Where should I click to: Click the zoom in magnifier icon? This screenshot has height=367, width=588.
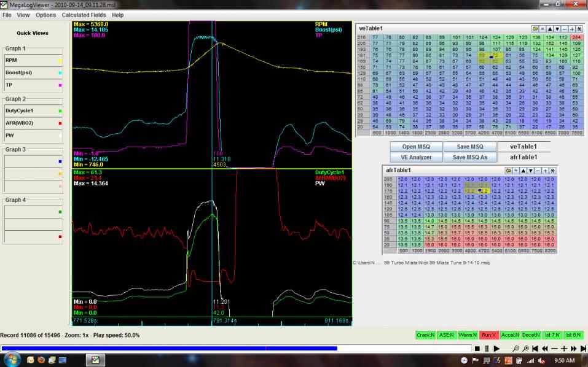(525, 348)
